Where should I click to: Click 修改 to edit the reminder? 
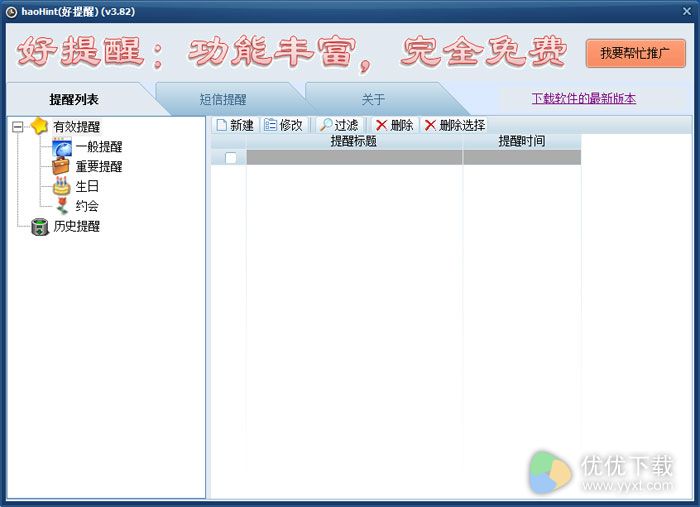[283, 125]
